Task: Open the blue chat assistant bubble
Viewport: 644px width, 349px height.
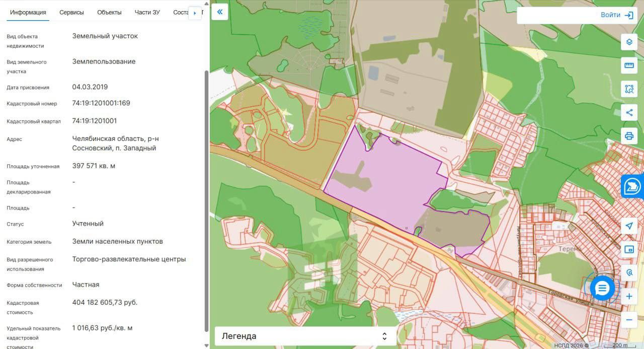Action: pos(602,289)
